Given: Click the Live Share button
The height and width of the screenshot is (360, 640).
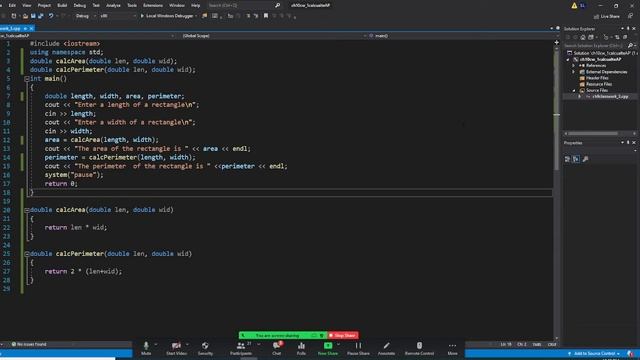Looking at the screenshot, I should (607, 16).
